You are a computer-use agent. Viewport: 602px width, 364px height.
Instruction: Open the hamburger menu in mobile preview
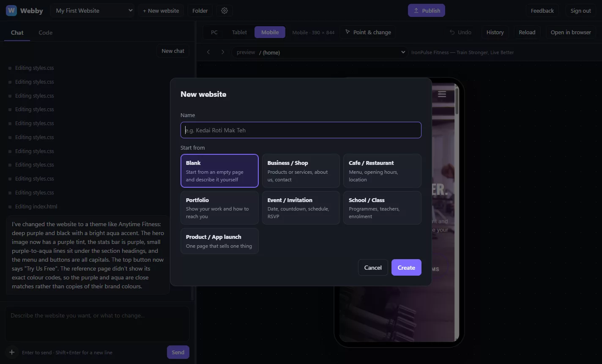tap(442, 94)
